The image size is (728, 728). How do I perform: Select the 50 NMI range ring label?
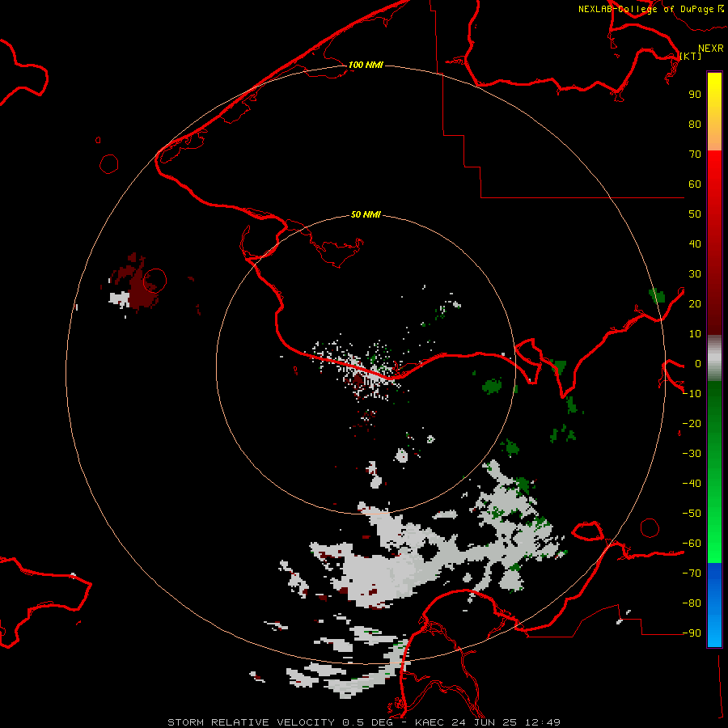tap(366, 214)
